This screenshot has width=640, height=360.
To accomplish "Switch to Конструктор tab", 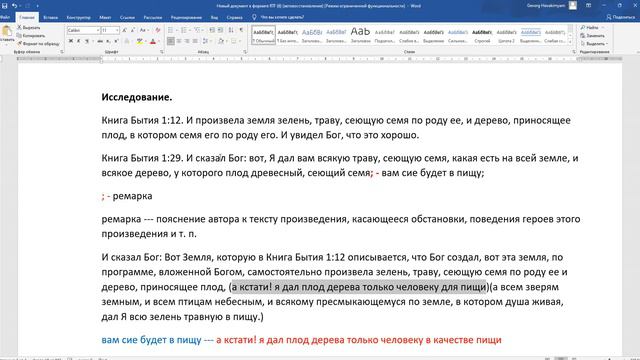I will [x=79, y=18].
